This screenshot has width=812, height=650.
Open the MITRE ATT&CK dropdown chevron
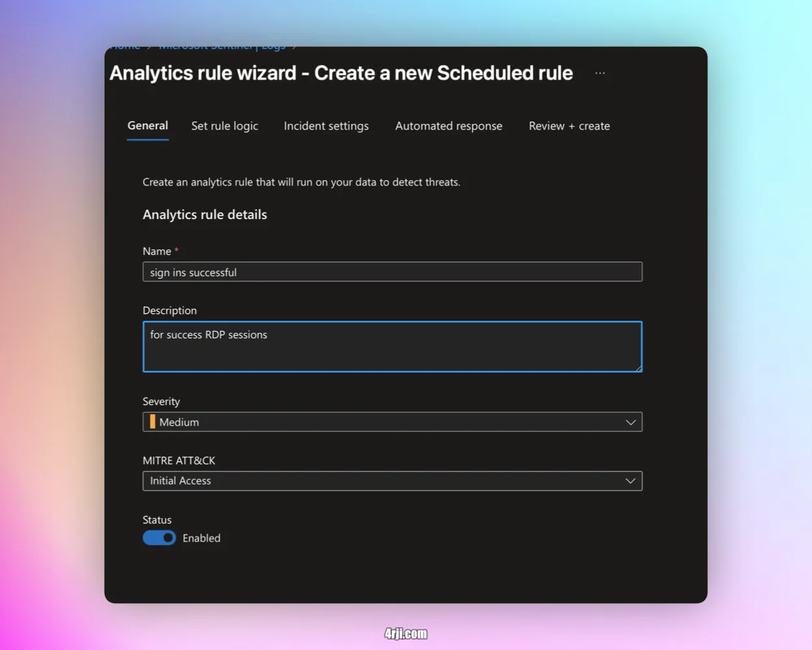(629, 481)
